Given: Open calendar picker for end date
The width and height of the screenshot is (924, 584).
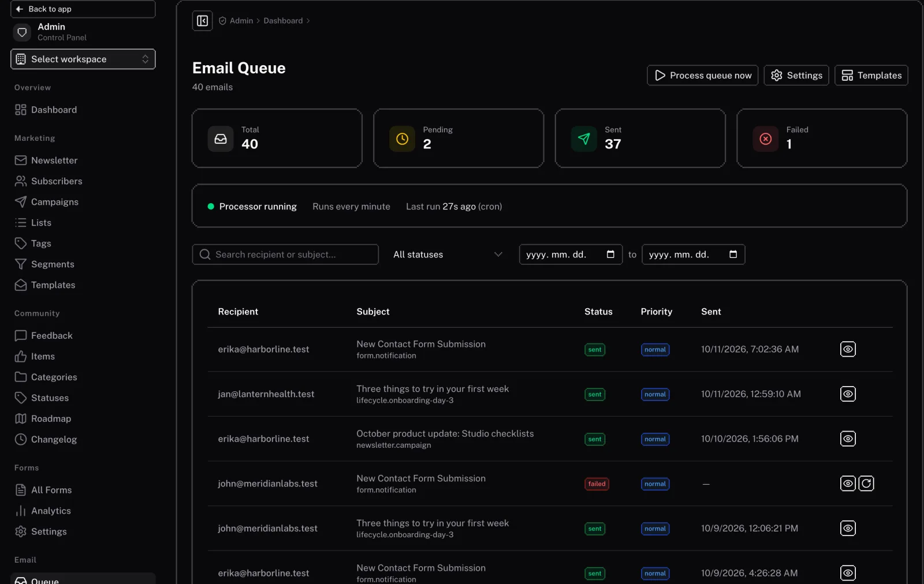Looking at the screenshot, I should point(733,254).
